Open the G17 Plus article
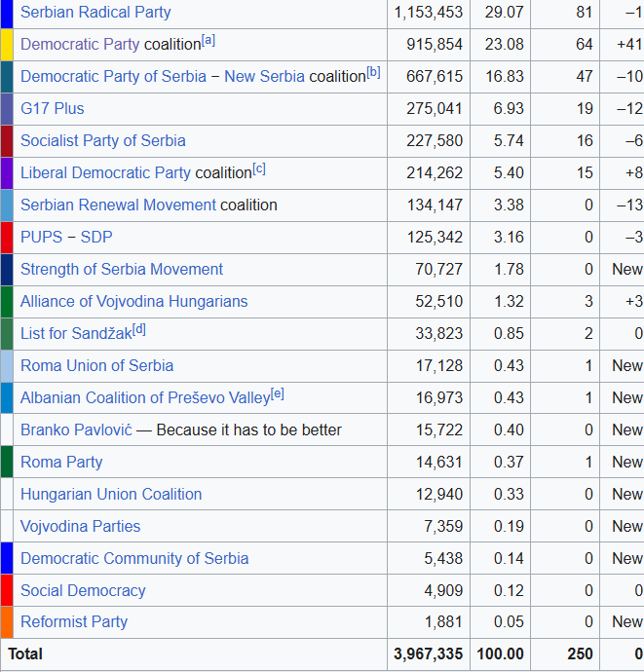Image resolution: width=644 pixels, height=672 pixels. [52, 109]
